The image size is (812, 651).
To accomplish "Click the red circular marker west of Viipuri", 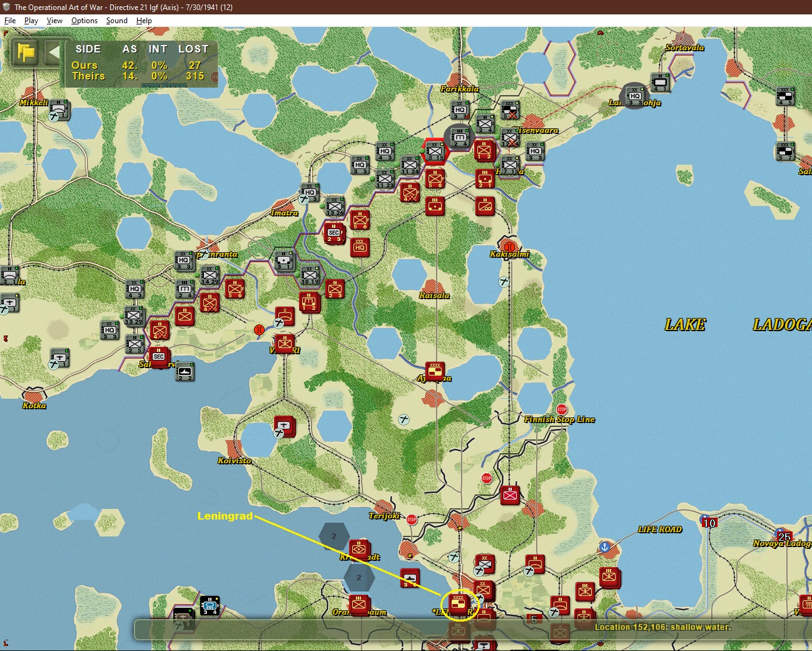I will tap(259, 330).
